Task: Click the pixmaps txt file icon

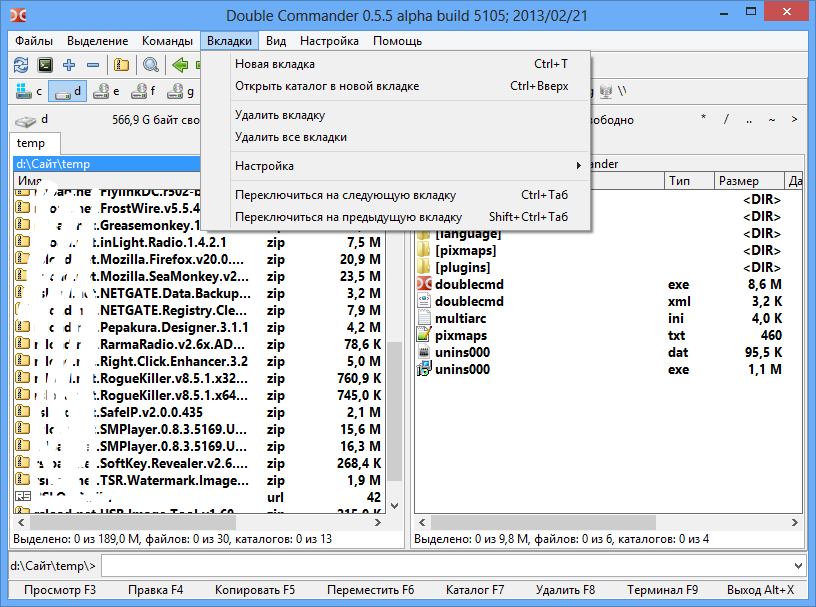Action: [424, 335]
